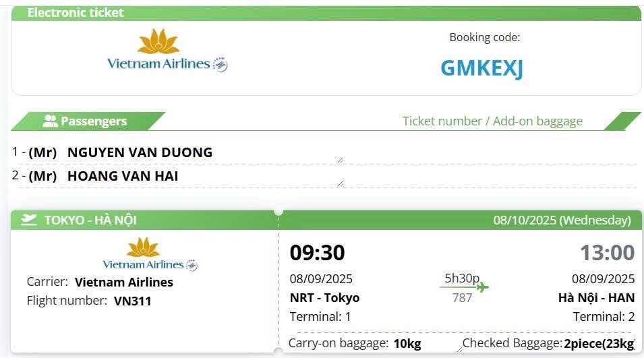Click the green airplane icon under flight duration
This screenshot has height=358, width=644.
481,288
